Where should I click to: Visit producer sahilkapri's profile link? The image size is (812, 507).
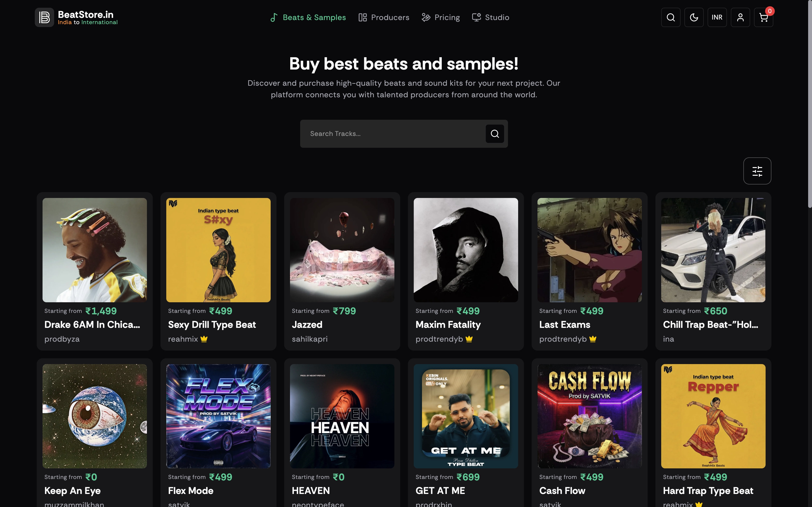310,339
